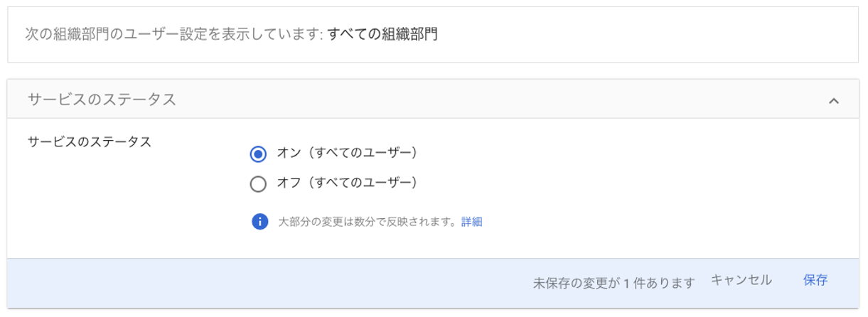
Task: Collapse the サービスのステータス section chevron
Action: click(834, 101)
